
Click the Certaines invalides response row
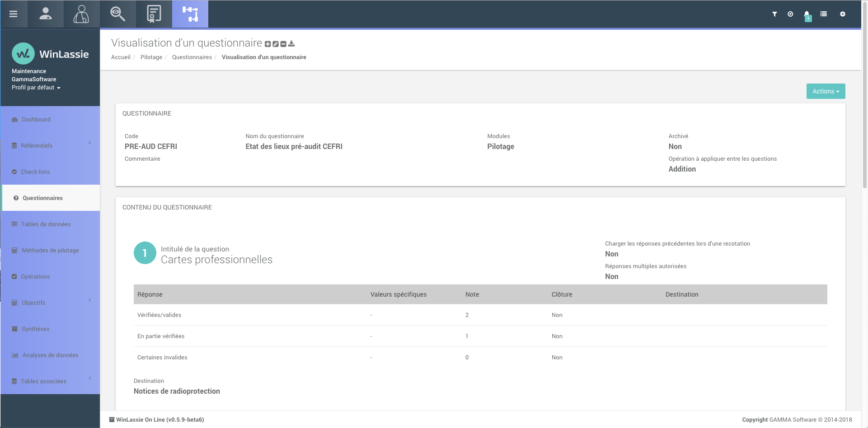coord(480,357)
